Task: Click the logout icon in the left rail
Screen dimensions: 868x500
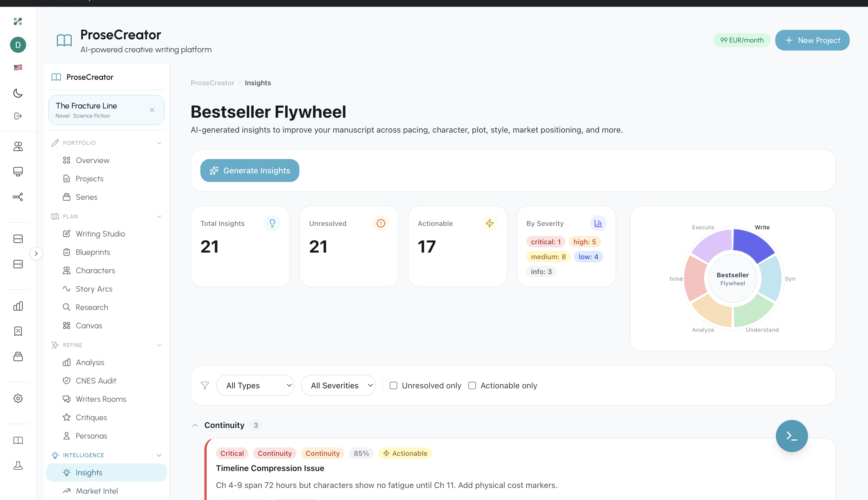Action: click(18, 116)
